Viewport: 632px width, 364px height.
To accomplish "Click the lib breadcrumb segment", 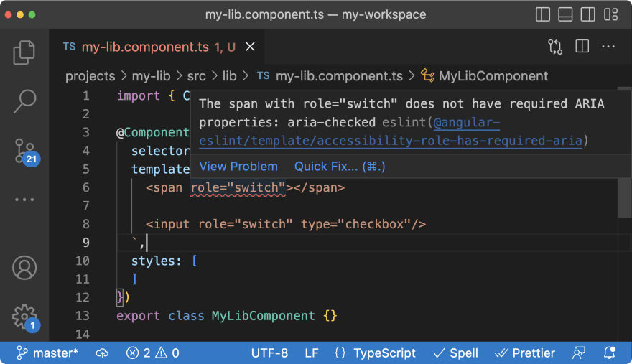I will point(229,76).
